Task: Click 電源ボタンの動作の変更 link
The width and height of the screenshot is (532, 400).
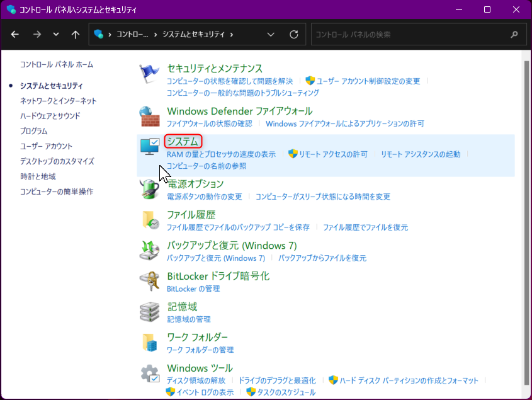Action: pyautogui.click(x=205, y=197)
